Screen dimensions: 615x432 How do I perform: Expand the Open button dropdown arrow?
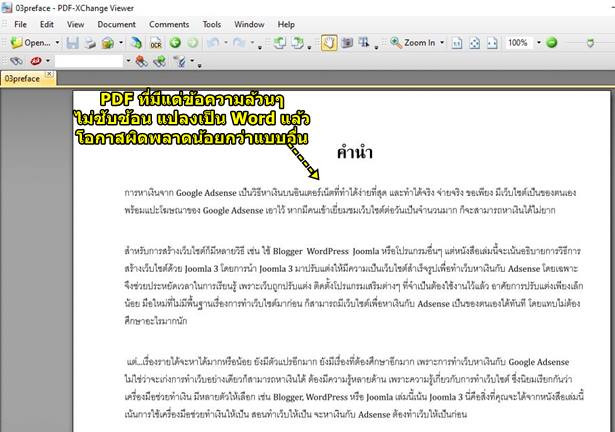click(57, 42)
